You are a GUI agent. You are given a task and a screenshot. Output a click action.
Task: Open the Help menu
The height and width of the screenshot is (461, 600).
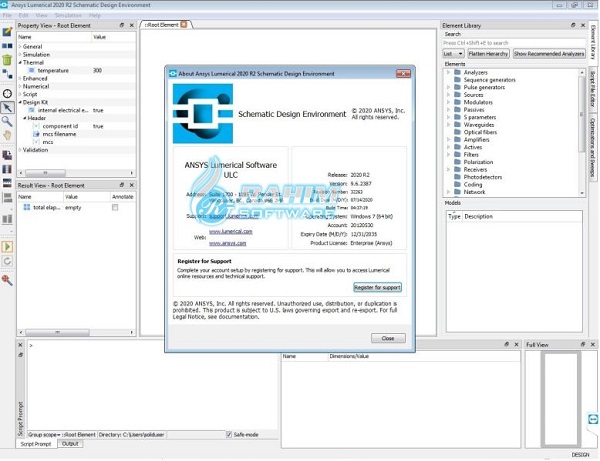click(95, 15)
